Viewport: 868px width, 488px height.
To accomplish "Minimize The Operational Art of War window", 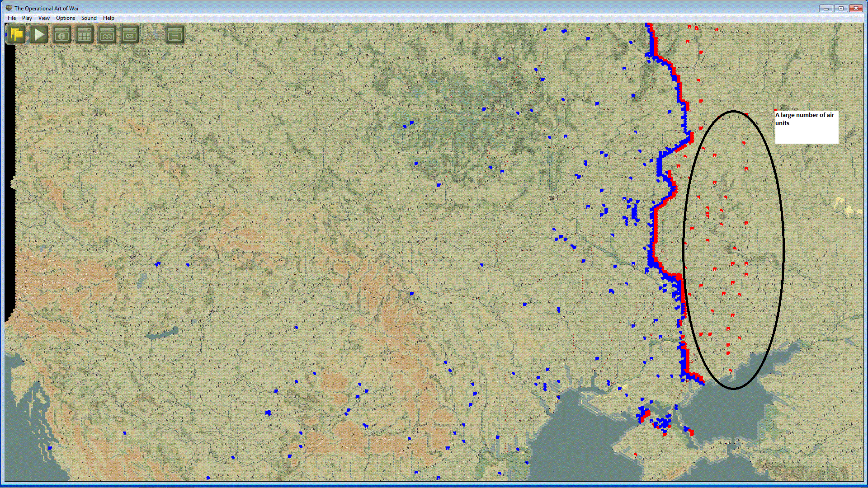I will click(826, 8).
